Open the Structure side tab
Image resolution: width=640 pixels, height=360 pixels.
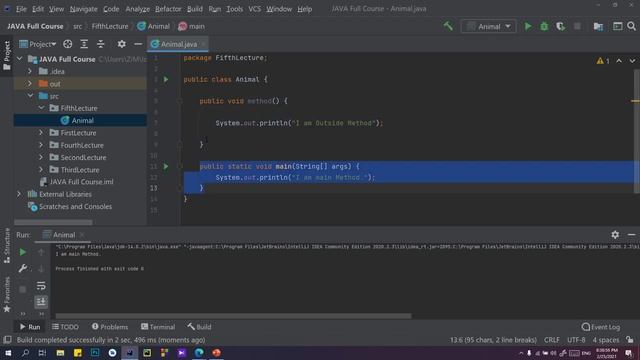click(x=7, y=245)
